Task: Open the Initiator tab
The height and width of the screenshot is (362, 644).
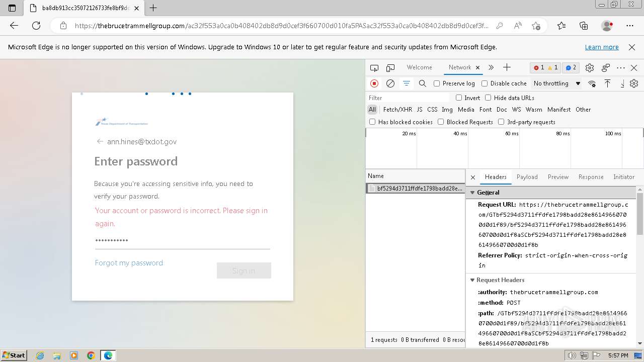Action: (624, 177)
